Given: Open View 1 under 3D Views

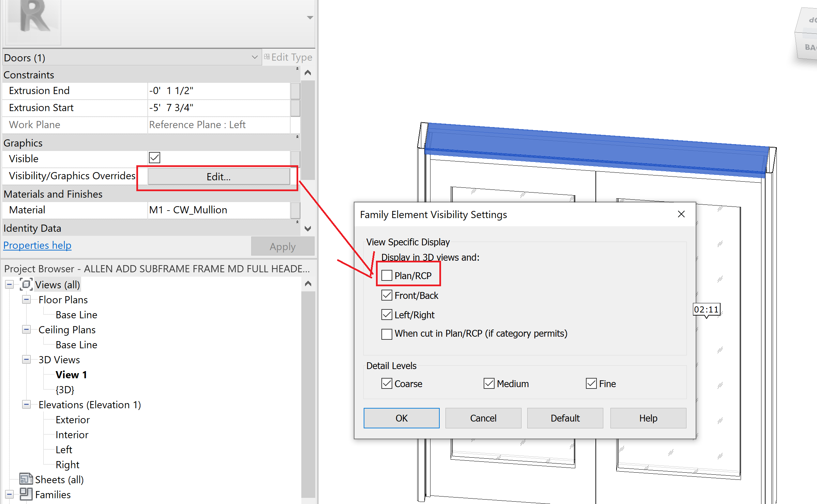Looking at the screenshot, I should click(x=71, y=375).
